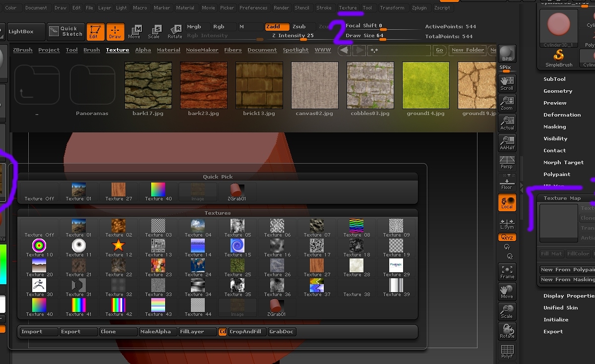
Task: Click the Actual size icon
Action: [507, 122]
